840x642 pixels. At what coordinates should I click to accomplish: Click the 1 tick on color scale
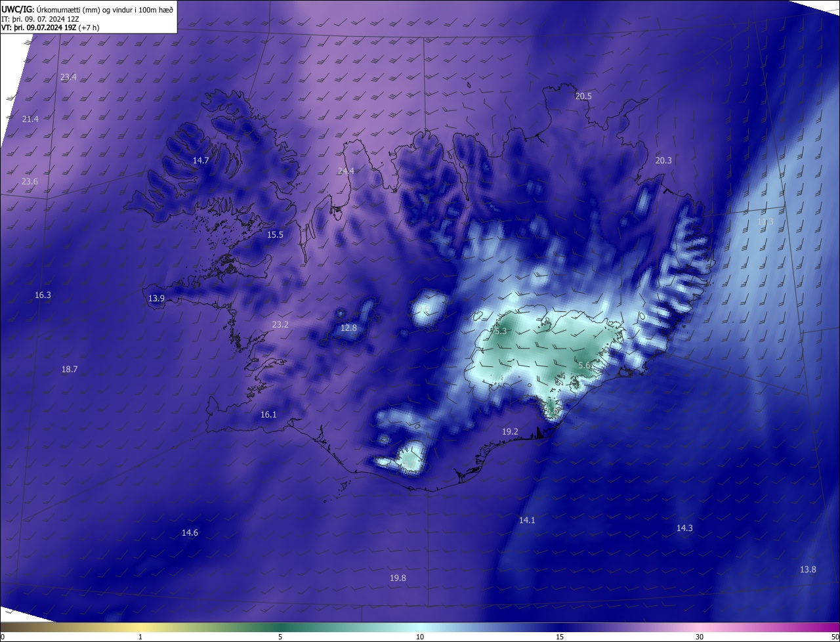point(140,637)
